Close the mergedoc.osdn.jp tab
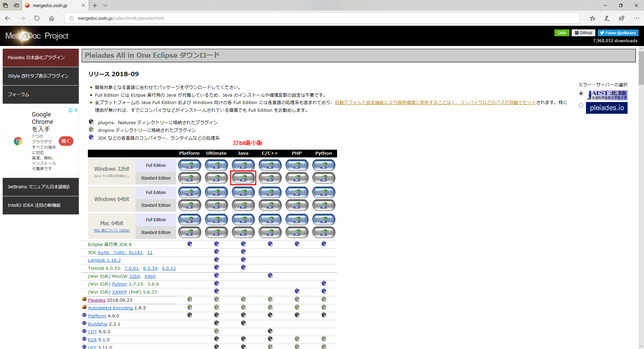Screen dimensions: 644x349 click(84, 5)
